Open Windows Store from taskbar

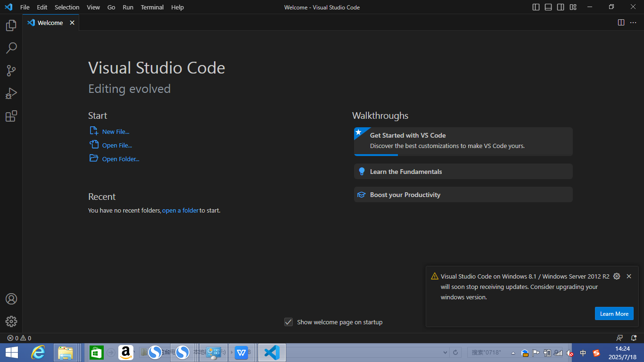point(97,353)
